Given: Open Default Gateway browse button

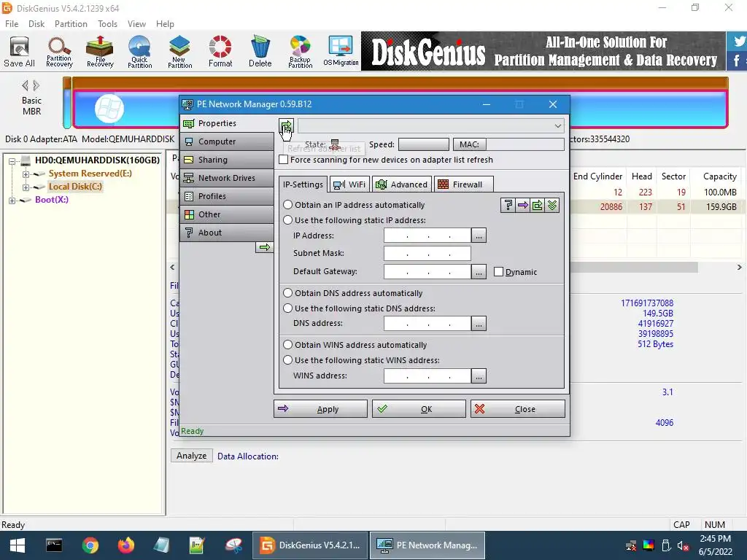Looking at the screenshot, I should (x=479, y=272).
